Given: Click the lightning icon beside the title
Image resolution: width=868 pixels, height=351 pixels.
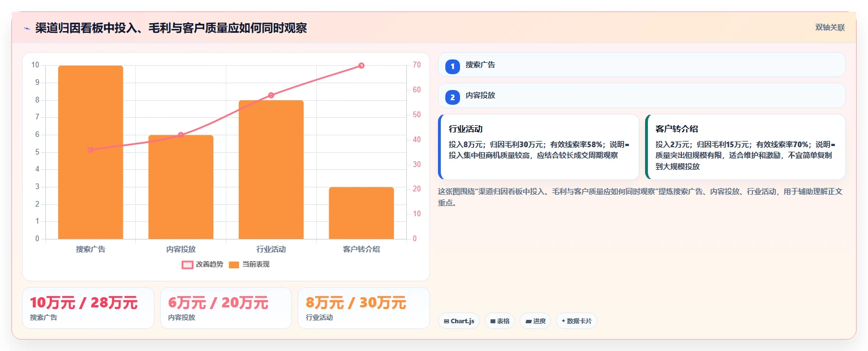Looking at the screenshot, I should [x=27, y=28].
